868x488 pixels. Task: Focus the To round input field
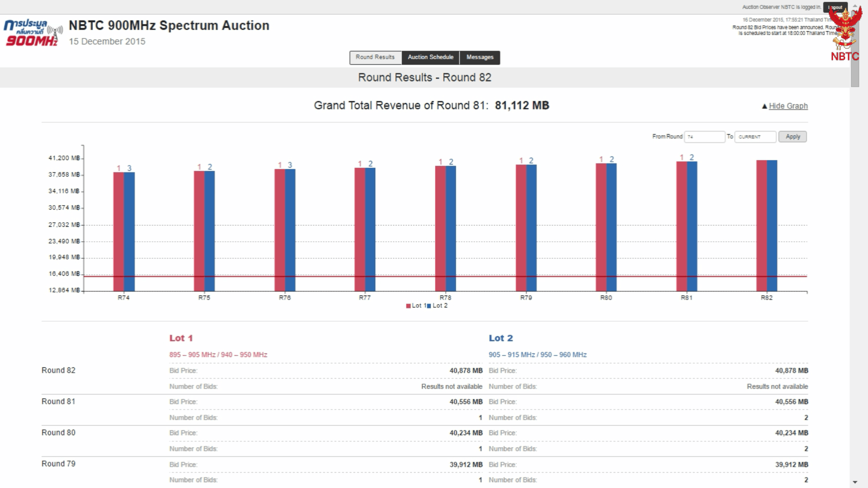point(755,136)
